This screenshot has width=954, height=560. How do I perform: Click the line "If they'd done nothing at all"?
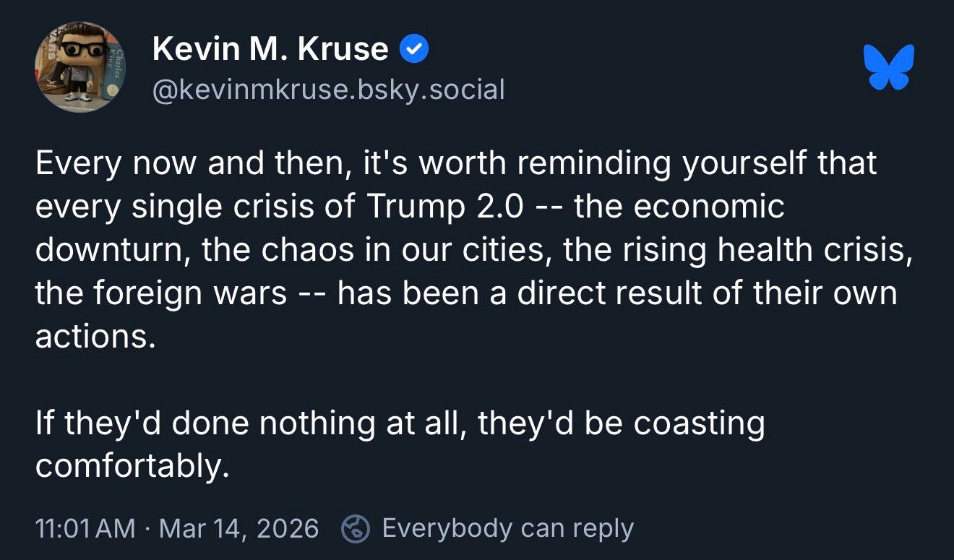point(252,424)
